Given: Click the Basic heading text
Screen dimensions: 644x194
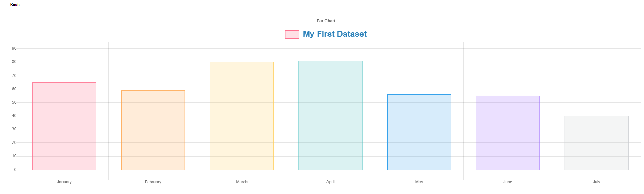Looking at the screenshot, I should 15,5.
